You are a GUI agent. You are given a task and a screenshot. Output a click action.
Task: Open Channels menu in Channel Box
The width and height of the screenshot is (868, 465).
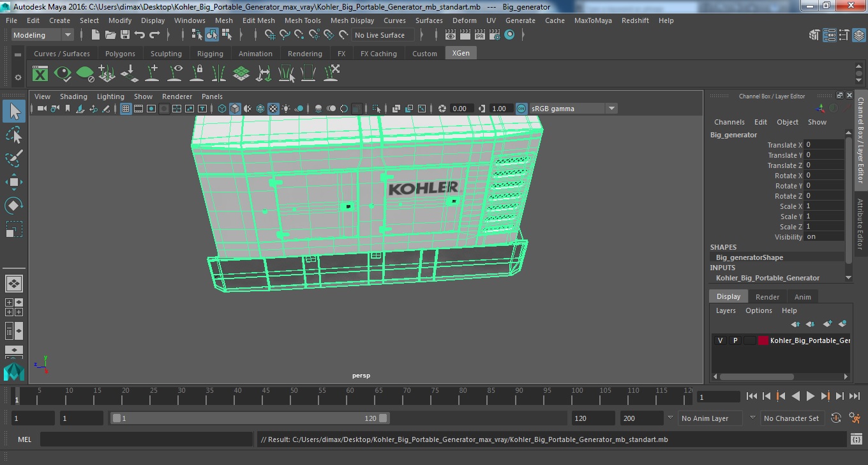coord(729,122)
